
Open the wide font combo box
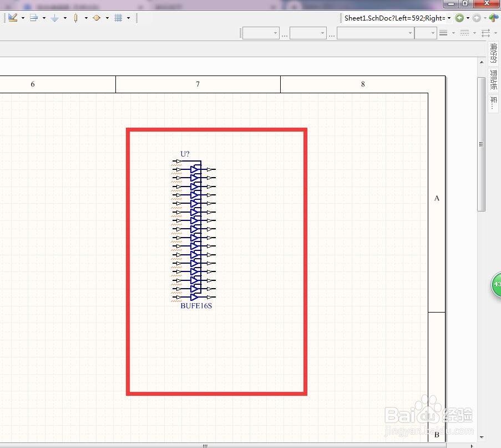(376, 33)
